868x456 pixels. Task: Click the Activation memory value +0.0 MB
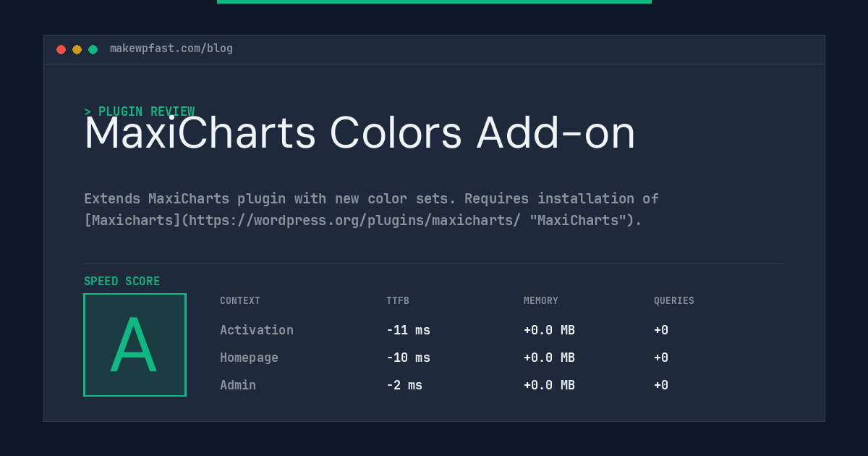[549, 330]
